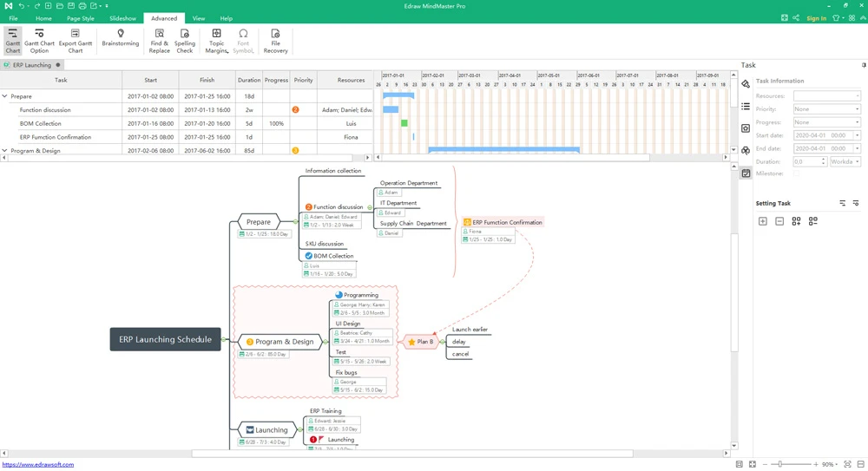Start Brainstorming mode
868x471 pixels.
click(121, 38)
